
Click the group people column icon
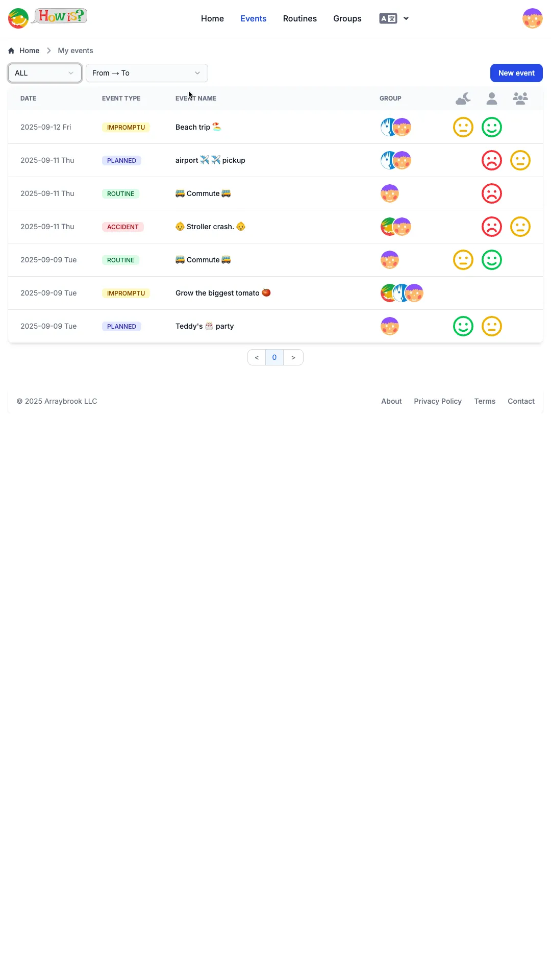[520, 99]
